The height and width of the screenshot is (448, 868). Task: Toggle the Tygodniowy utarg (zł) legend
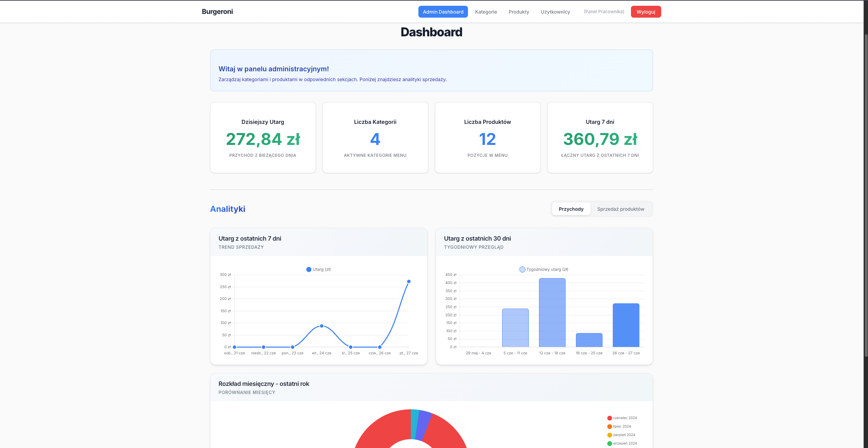[544, 269]
